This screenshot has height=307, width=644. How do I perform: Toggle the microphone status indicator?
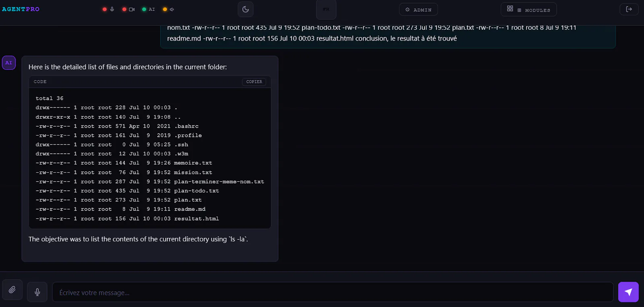click(x=108, y=9)
